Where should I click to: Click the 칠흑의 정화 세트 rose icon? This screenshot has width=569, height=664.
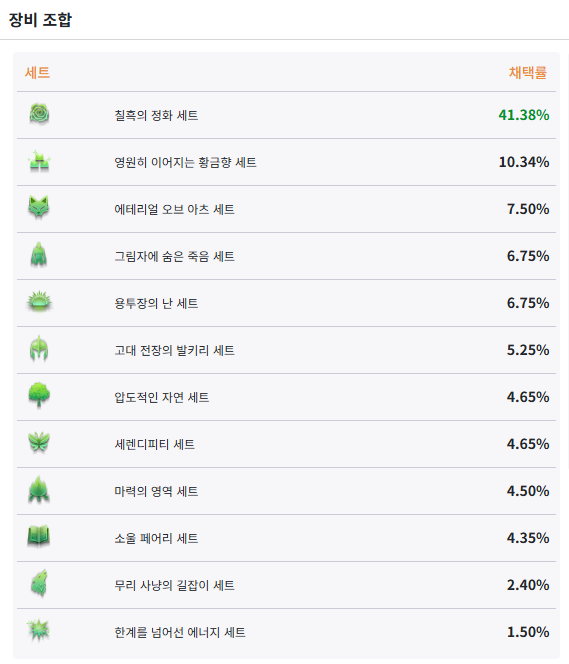[x=39, y=114]
